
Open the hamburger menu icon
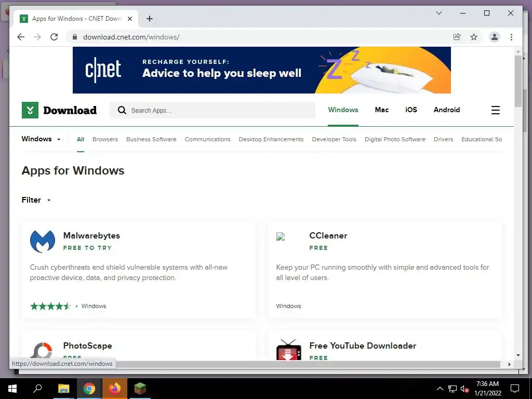click(x=495, y=110)
